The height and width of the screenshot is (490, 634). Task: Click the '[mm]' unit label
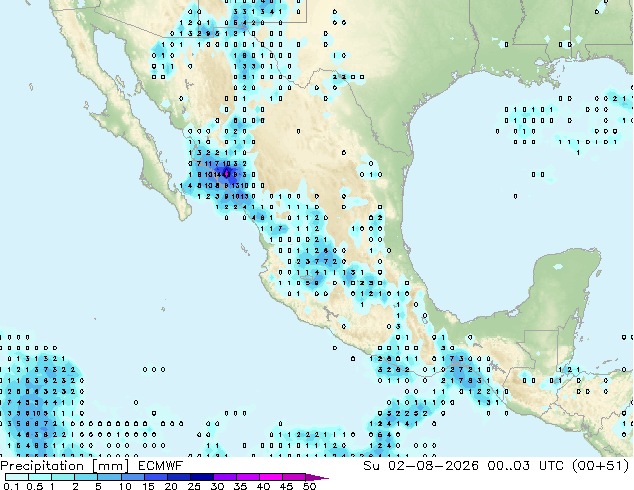pos(111,466)
